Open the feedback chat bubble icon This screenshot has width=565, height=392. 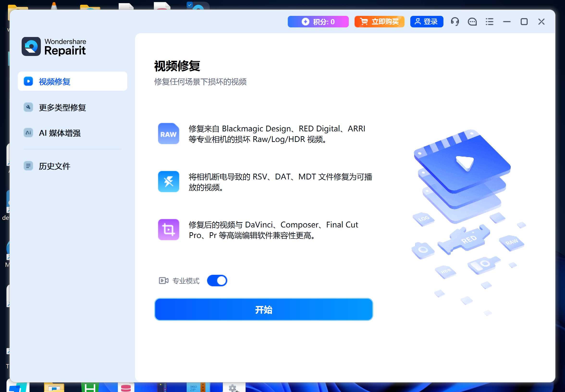click(472, 22)
